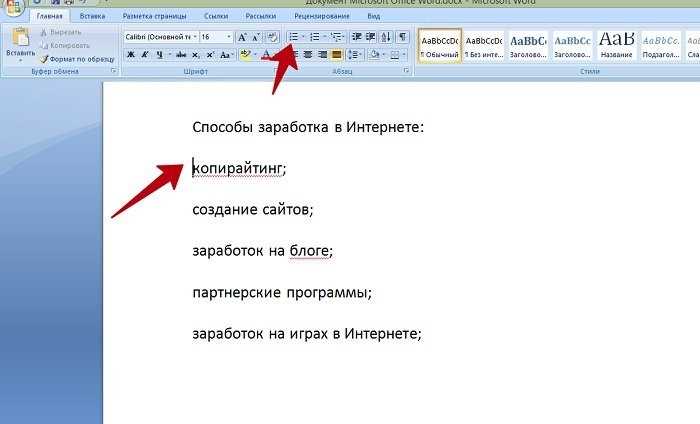This screenshot has width=700, height=424.
Task: Apply the Название style
Action: click(x=617, y=46)
